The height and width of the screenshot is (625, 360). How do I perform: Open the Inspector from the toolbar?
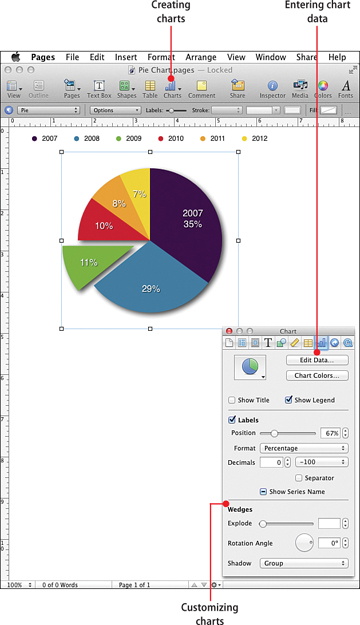tap(273, 89)
